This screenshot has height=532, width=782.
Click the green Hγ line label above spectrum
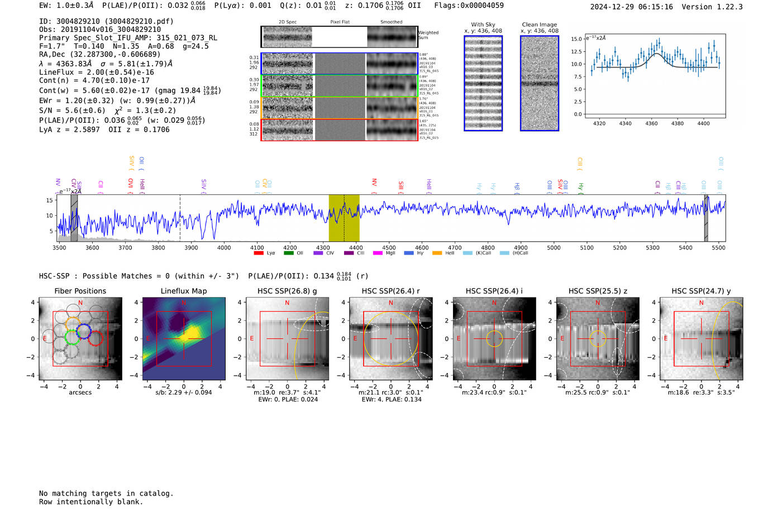581,189
